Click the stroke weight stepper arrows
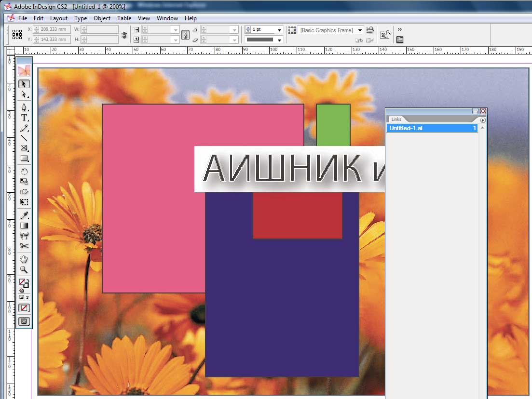The width and height of the screenshot is (532, 399). (248, 29)
